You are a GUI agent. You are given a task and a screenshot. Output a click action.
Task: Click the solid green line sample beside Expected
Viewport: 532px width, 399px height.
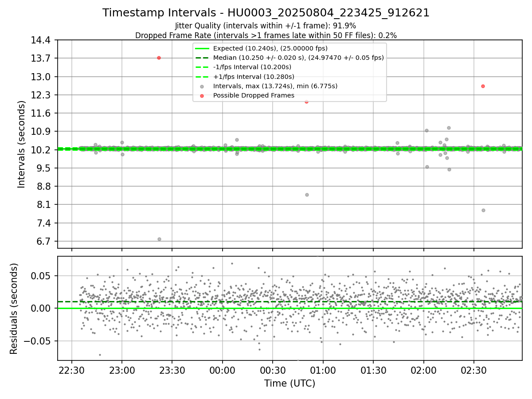click(x=202, y=48)
